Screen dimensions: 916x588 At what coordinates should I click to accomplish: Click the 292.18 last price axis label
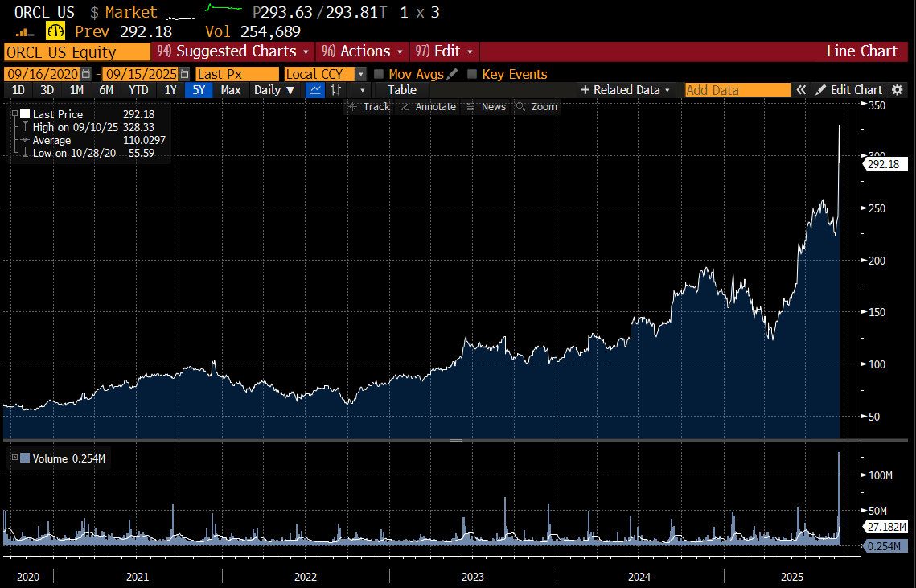click(885, 164)
